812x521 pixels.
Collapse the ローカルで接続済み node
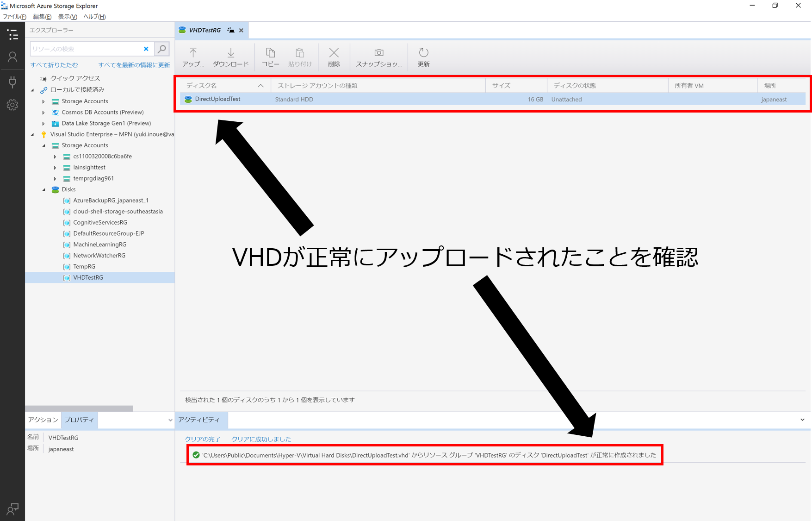(x=32, y=90)
